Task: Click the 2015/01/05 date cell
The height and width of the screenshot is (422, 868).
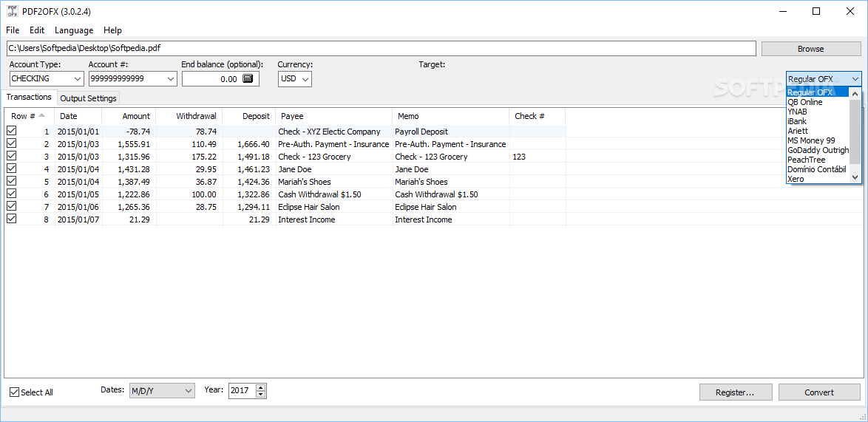Action: 78,194
